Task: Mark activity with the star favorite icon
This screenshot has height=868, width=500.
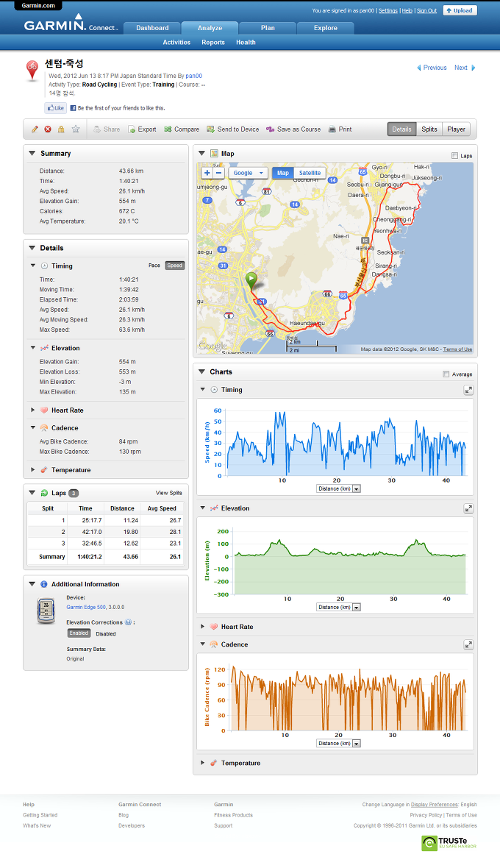Action: (76, 129)
